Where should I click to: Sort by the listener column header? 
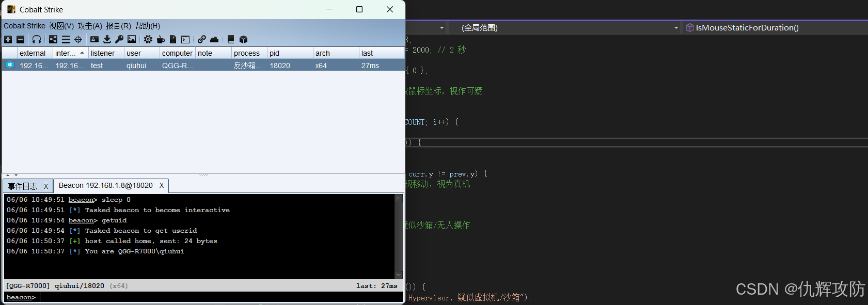coord(106,53)
